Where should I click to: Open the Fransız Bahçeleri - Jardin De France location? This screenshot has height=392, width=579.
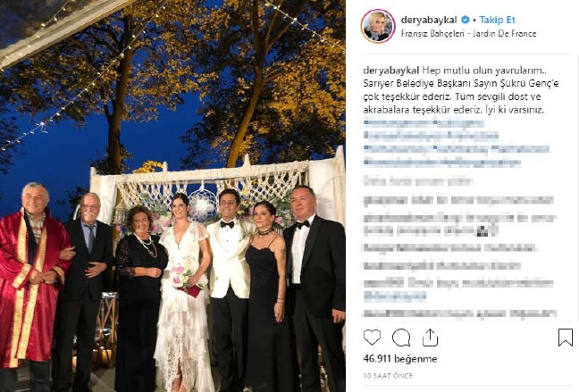[x=468, y=34]
